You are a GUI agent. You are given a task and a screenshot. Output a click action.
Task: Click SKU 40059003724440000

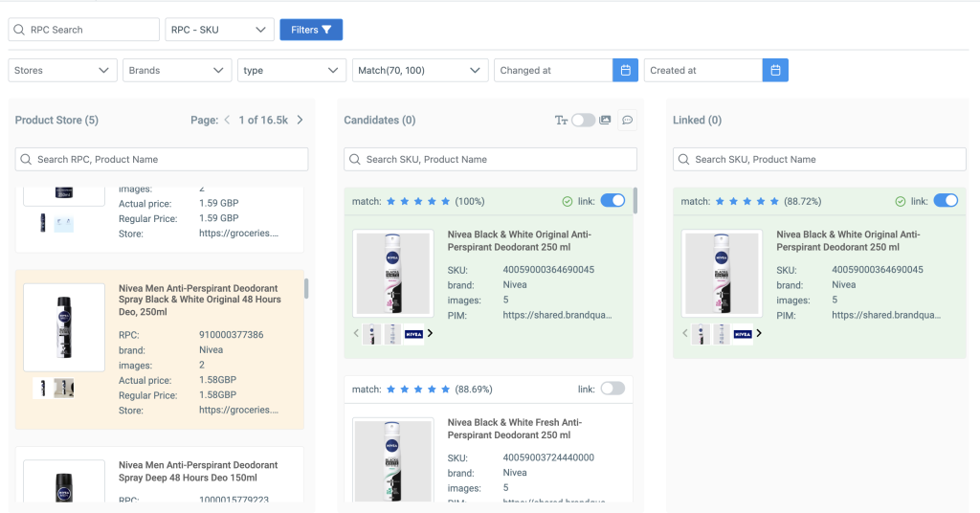tap(548, 457)
